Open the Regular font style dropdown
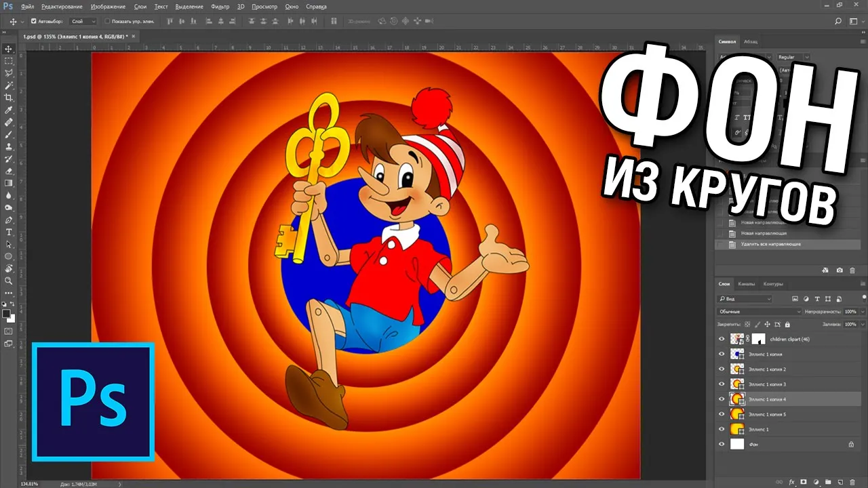Image resolution: width=868 pixels, height=488 pixels. 793,57
